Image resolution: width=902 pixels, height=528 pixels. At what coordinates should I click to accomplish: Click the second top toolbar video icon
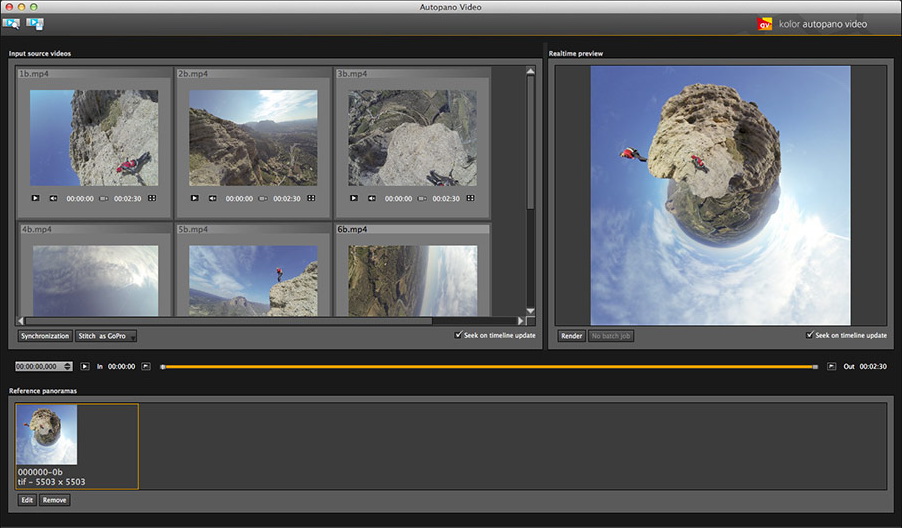[x=35, y=23]
